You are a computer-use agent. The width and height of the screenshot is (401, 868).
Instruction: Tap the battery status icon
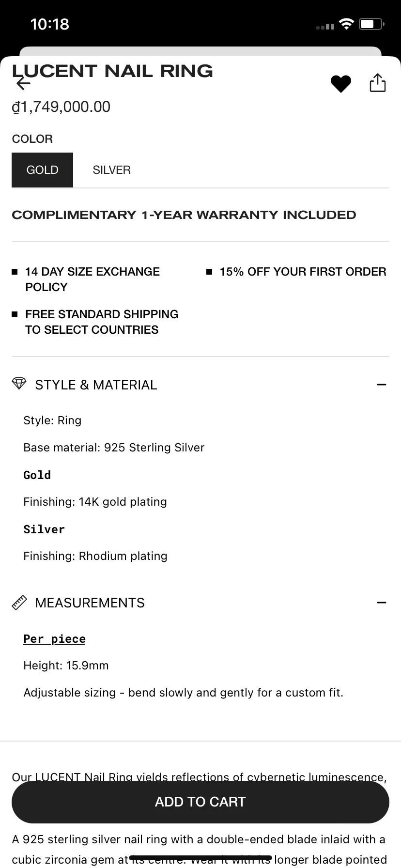click(x=371, y=24)
